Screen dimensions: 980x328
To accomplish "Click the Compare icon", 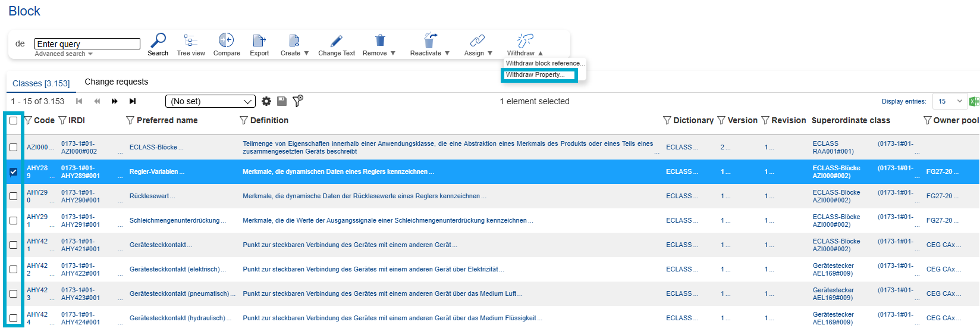I will tap(226, 40).
